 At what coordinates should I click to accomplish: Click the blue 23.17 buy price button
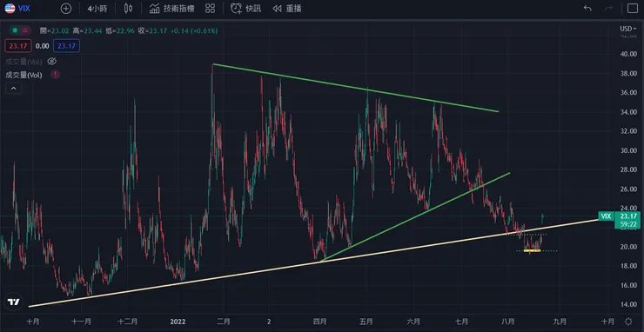click(x=66, y=46)
